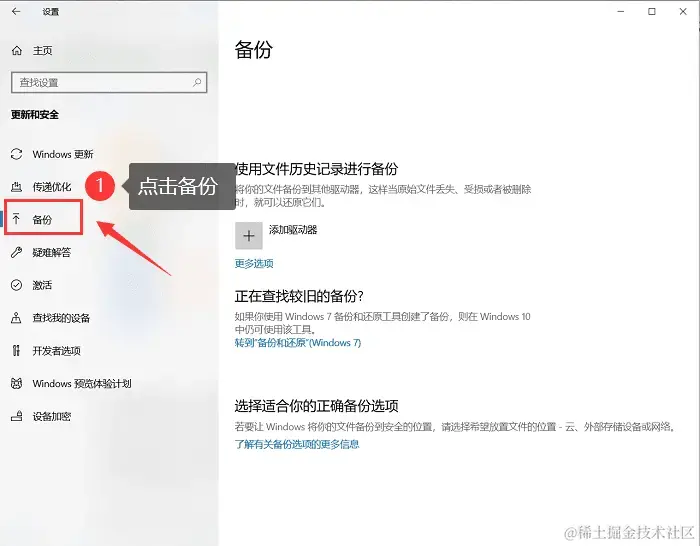Open 开发者选项 settings page

point(57,350)
